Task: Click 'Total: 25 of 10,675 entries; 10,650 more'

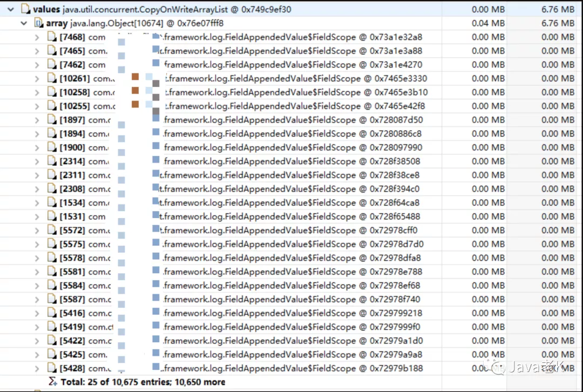Action: click(143, 382)
